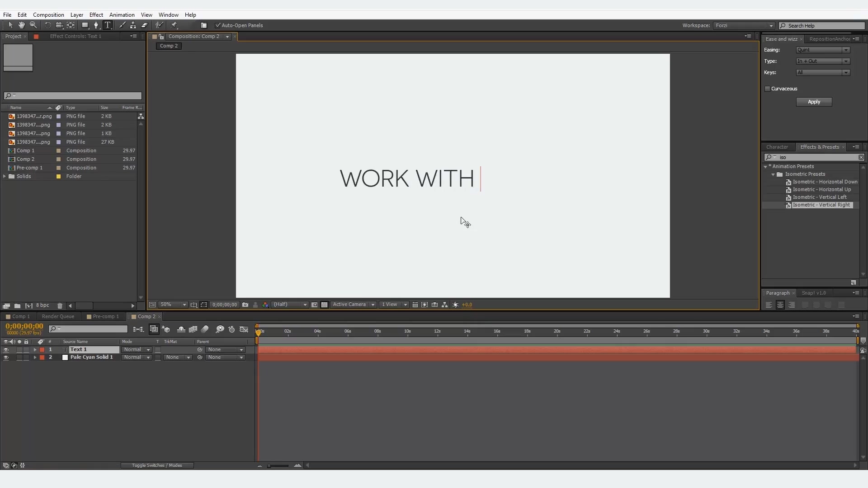Open the (Half) resolution dropdown
Viewport: 868px width, 488px height.
(x=290, y=305)
